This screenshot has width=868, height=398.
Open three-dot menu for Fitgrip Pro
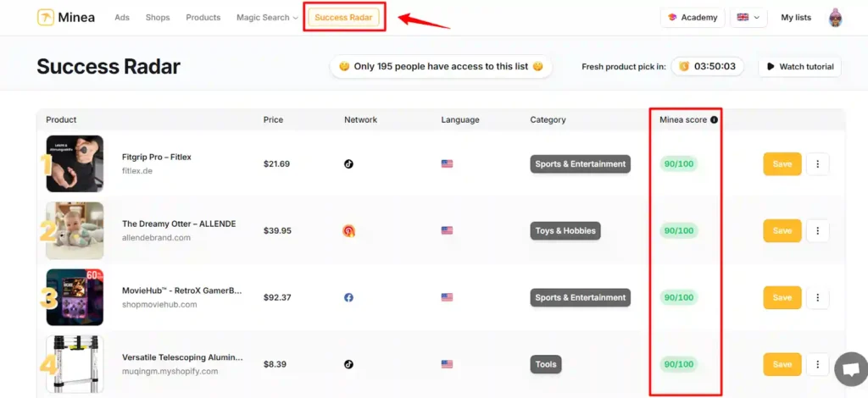click(817, 163)
